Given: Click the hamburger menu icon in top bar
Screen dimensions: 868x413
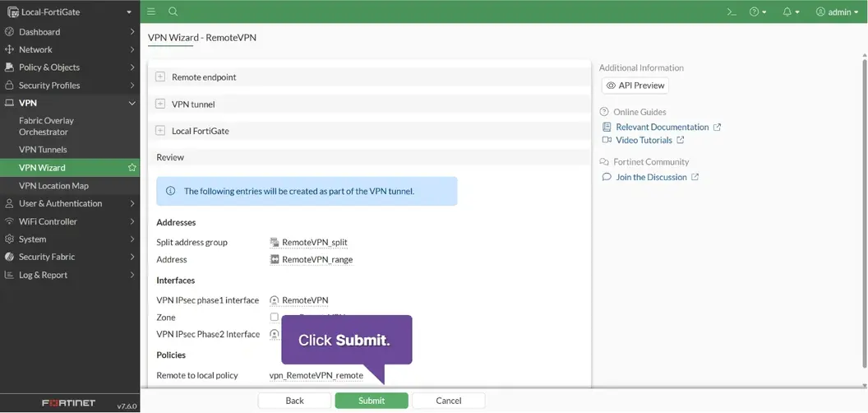Looking at the screenshot, I should pos(151,12).
